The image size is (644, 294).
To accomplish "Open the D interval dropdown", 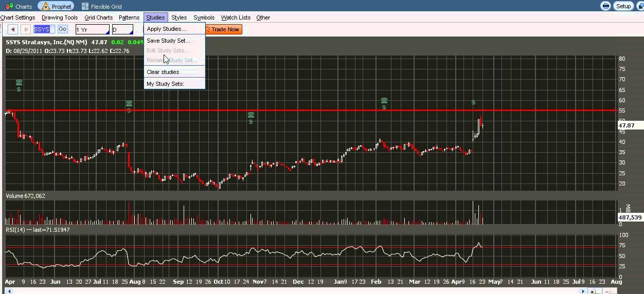I will [122, 30].
